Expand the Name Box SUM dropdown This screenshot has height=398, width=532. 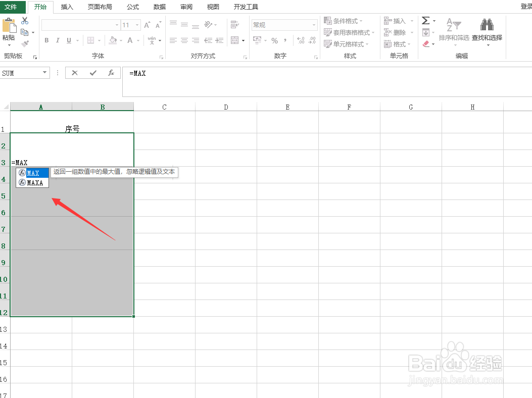click(x=44, y=73)
